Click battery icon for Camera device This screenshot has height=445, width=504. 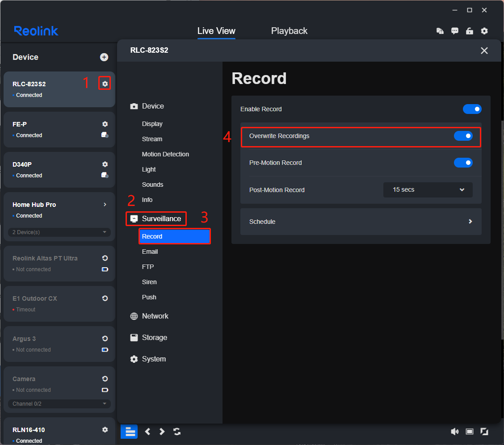point(105,390)
